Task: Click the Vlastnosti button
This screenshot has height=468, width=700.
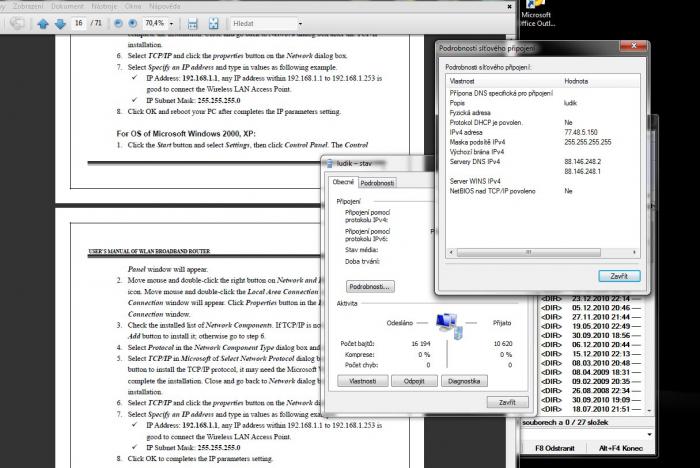Action: pos(362,381)
